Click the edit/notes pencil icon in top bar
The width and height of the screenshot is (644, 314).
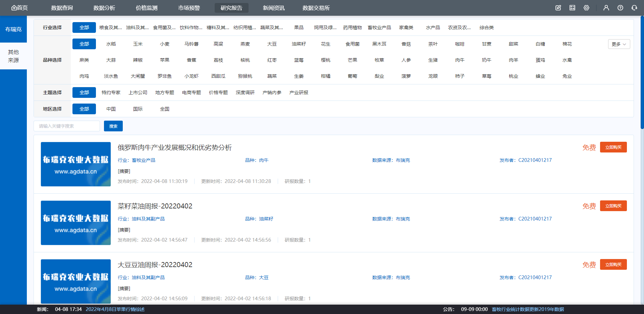[x=558, y=8]
